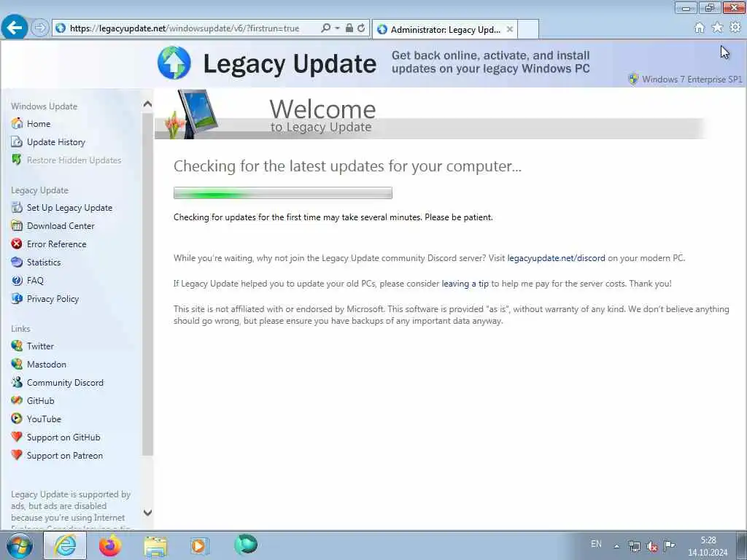The image size is (747, 560).
Task: Show hidden tray icons arrow
Action: pos(616,546)
